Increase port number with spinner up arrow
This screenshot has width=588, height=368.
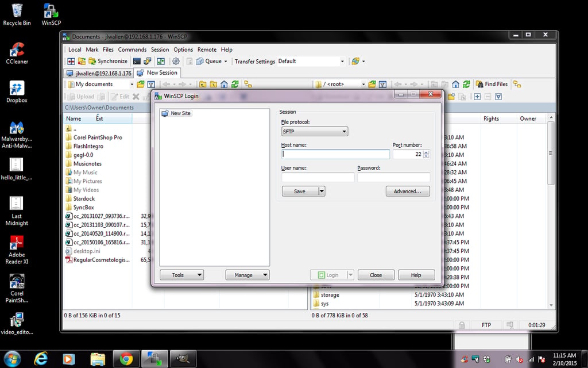(x=426, y=152)
